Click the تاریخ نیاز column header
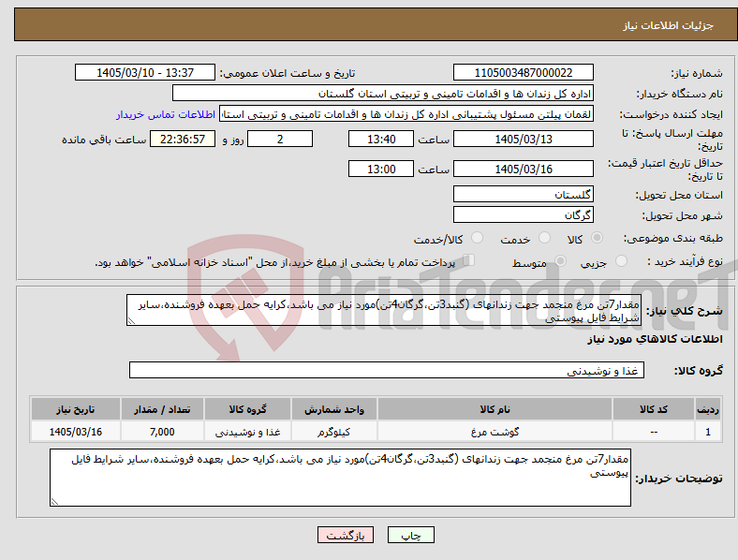 pos(75,409)
